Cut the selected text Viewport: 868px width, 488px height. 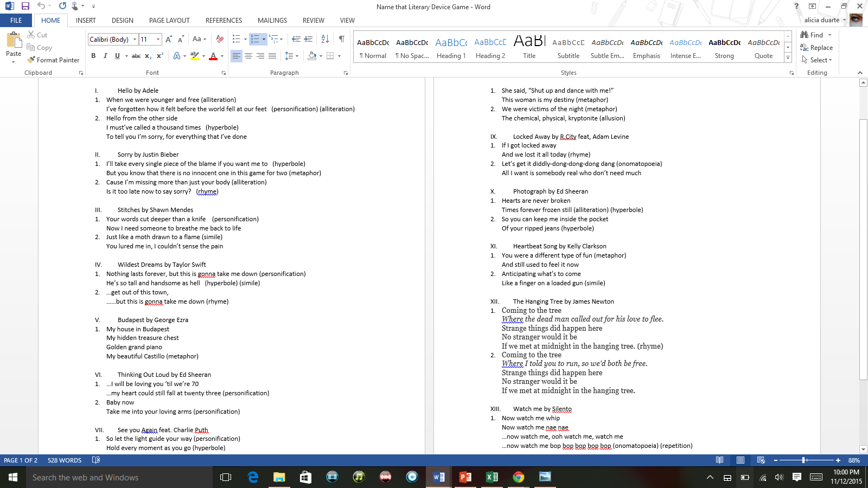(37, 35)
